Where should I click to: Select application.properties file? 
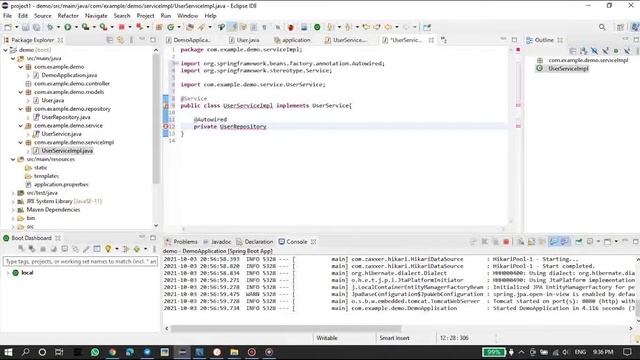61,184
